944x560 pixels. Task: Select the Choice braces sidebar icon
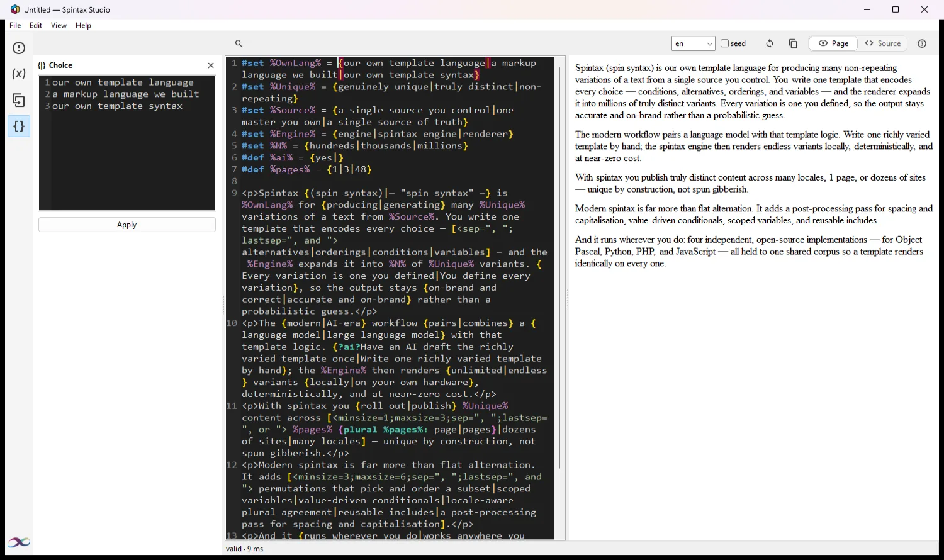tap(19, 126)
